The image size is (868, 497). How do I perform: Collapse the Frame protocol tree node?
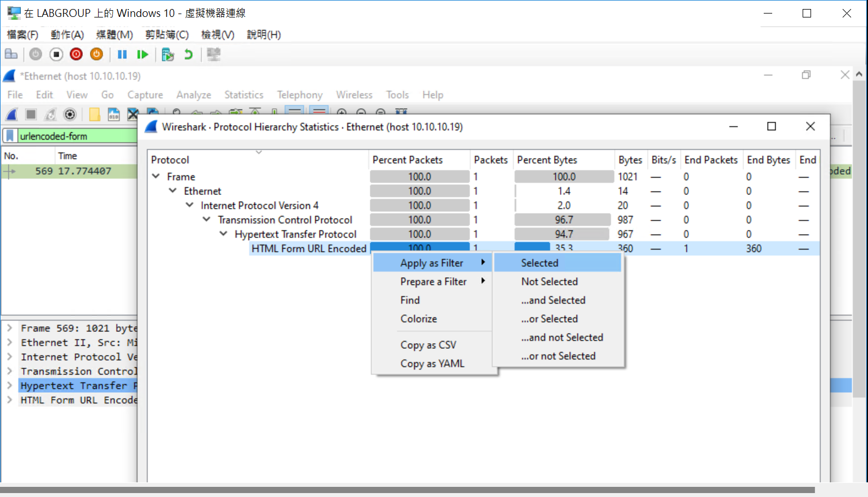pyautogui.click(x=156, y=176)
